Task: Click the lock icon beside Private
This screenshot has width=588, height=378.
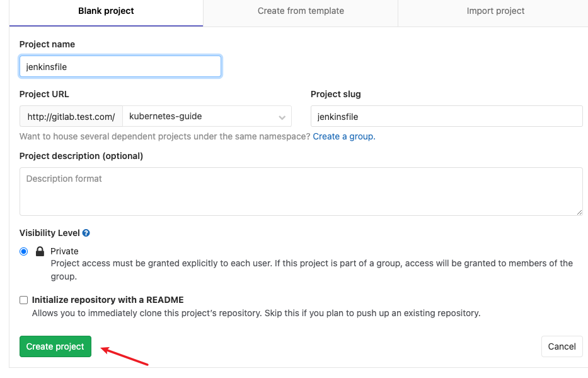Action: tap(40, 251)
